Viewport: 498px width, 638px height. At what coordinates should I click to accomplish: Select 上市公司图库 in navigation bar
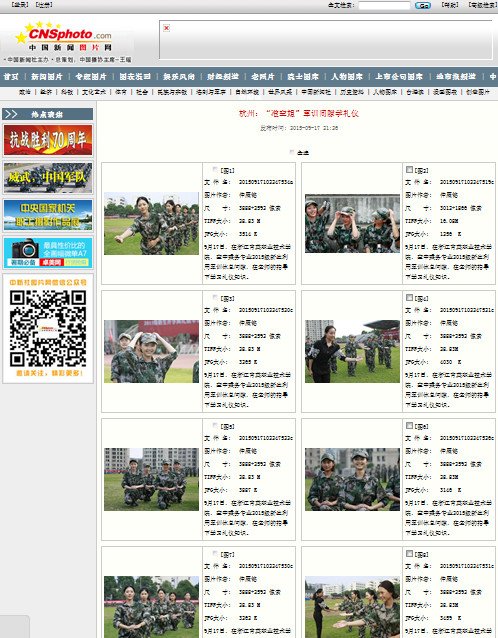coord(399,76)
